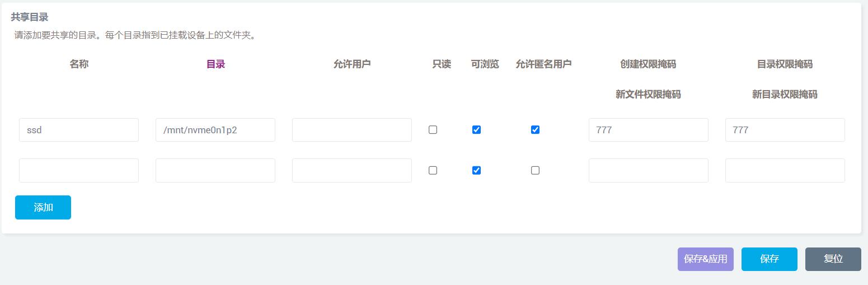Click the 目录 column header link

pos(215,64)
